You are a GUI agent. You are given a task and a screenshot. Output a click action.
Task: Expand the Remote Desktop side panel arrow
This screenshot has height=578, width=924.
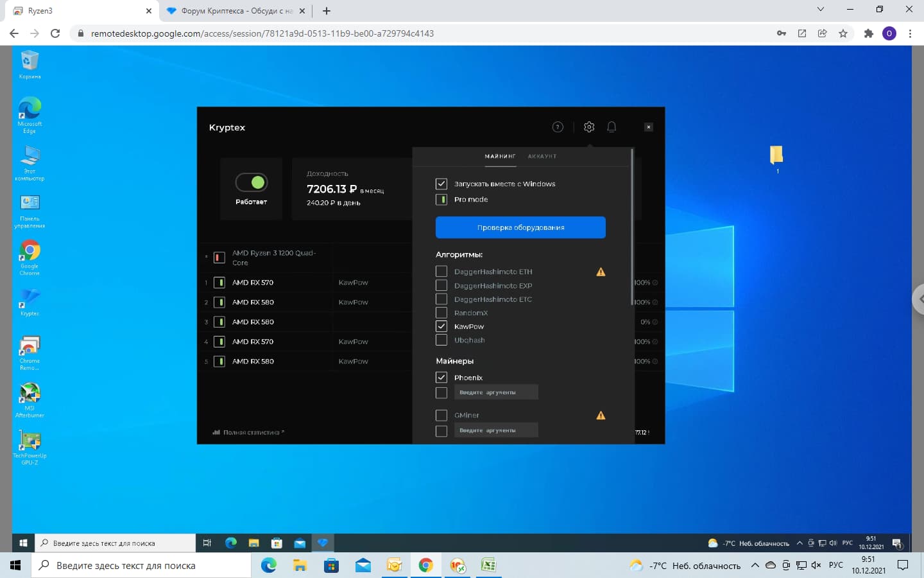[x=918, y=299]
